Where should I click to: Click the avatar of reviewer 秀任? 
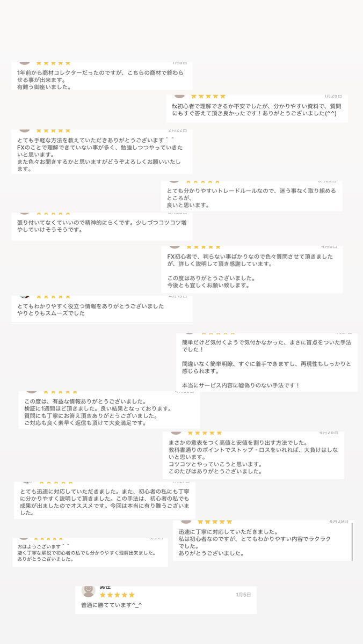(x=88, y=590)
